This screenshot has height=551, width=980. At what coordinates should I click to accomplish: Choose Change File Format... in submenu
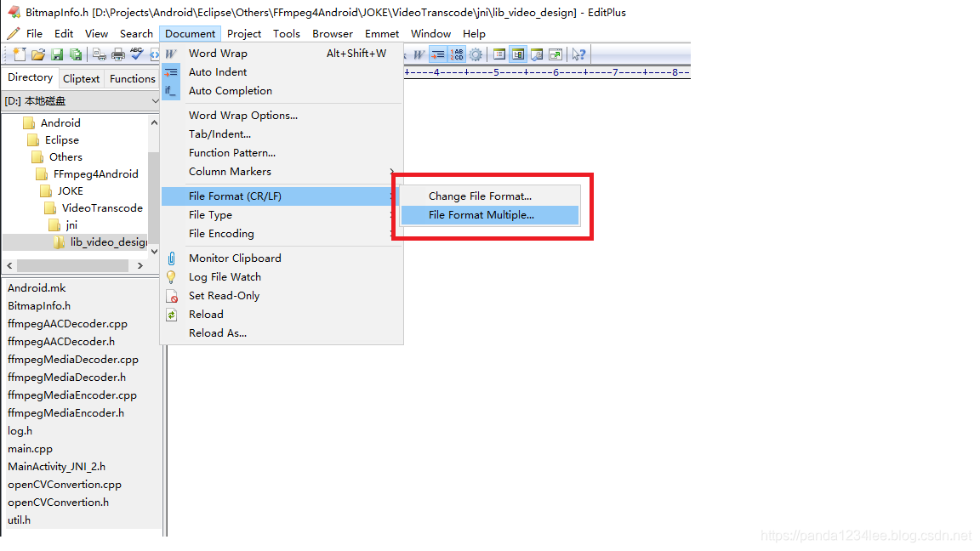(x=490, y=196)
